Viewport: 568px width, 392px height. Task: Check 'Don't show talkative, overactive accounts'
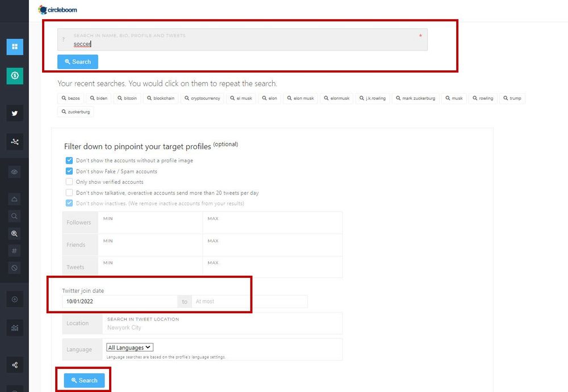point(69,192)
